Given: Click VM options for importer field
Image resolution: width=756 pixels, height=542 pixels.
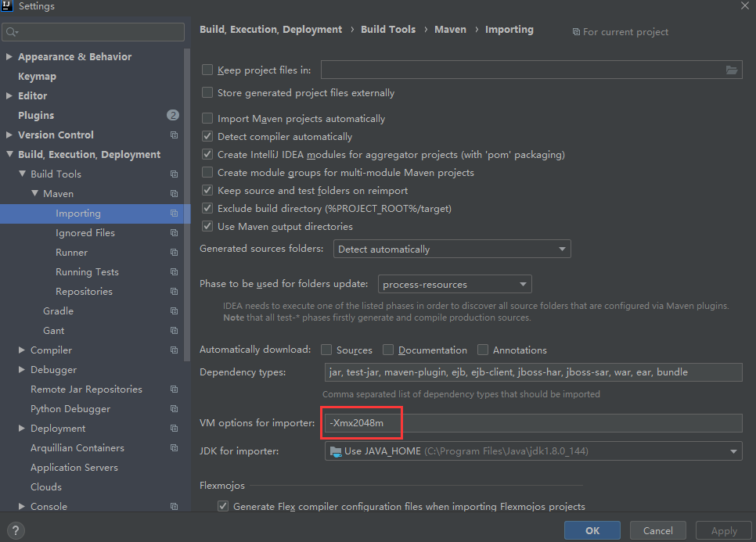Looking at the screenshot, I should pyautogui.click(x=533, y=423).
